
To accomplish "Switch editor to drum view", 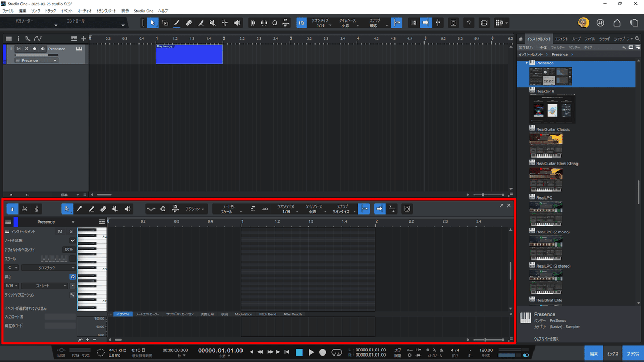I will 24,209.
